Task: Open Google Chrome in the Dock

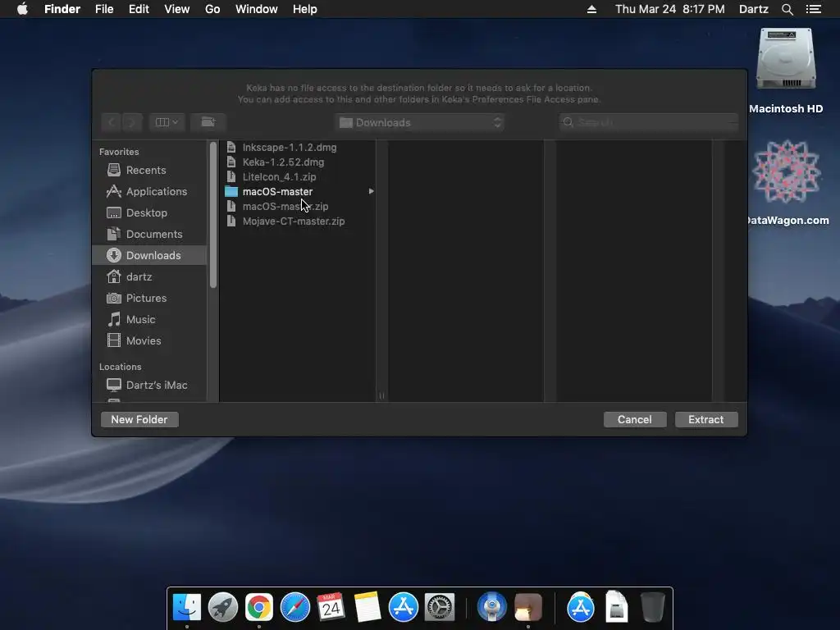Action: coord(258,607)
